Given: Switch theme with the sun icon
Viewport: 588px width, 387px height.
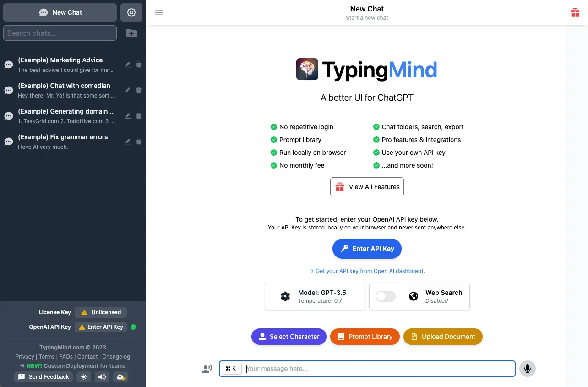Looking at the screenshot, I should (x=83, y=377).
